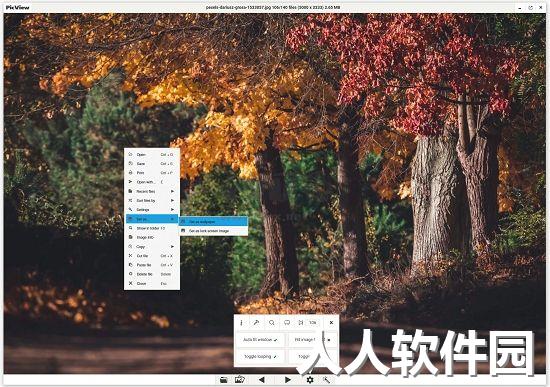Choose Cut file from the context menu

click(x=152, y=256)
